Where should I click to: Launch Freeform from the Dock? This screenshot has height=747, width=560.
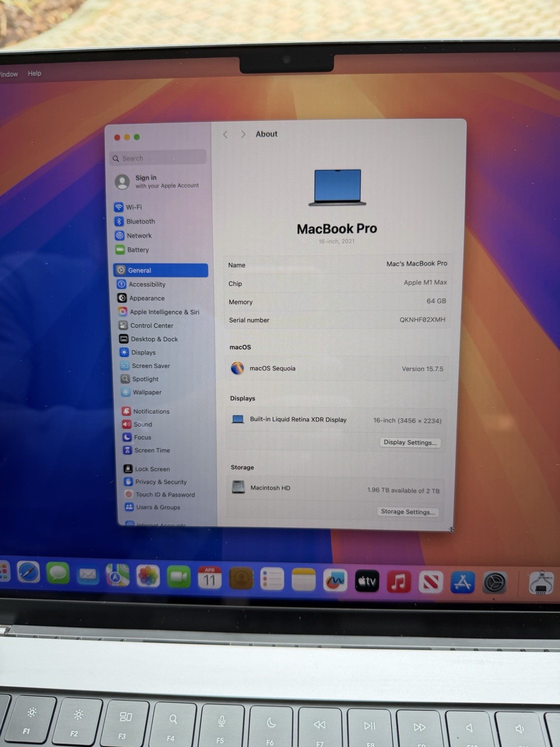(x=335, y=581)
